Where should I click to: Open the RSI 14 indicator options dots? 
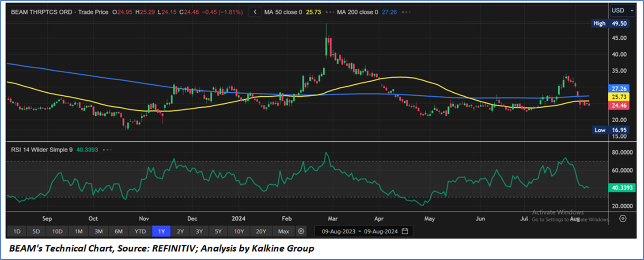pos(107,150)
